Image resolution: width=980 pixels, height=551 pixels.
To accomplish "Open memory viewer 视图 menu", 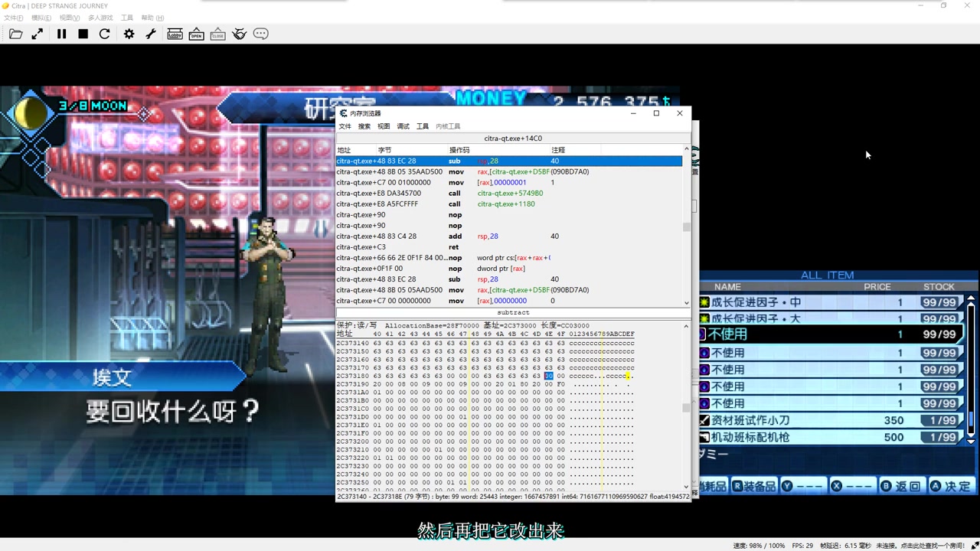I will (x=384, y=126).
